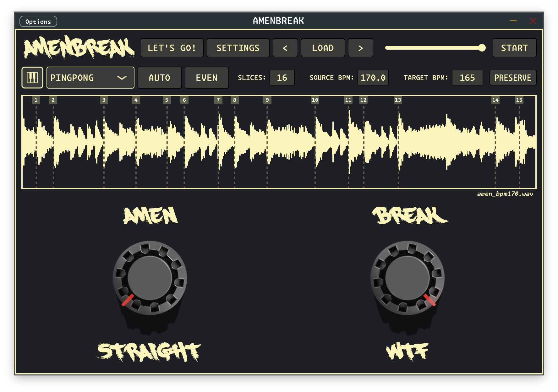Open the PINGPONG playback mode dropdown
Screen dimensions: 558x392
click(x=90, y=78)
